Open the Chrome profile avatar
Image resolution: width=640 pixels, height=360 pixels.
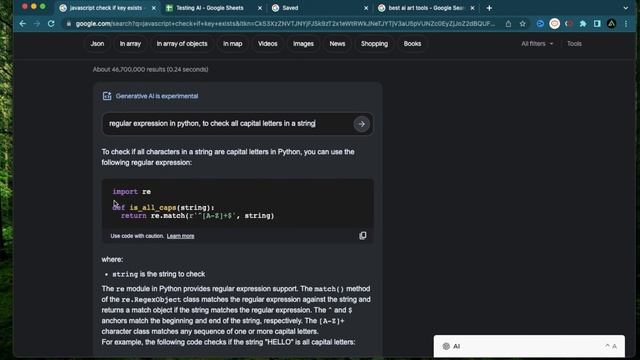611,24
